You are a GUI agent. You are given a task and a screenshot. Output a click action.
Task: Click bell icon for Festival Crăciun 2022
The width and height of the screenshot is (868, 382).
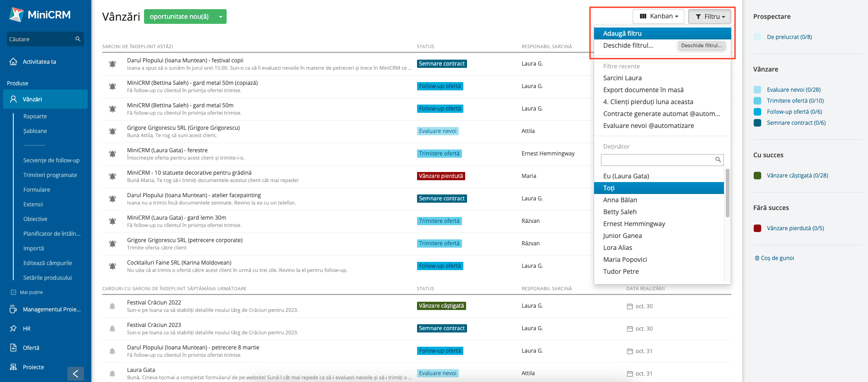112,306
